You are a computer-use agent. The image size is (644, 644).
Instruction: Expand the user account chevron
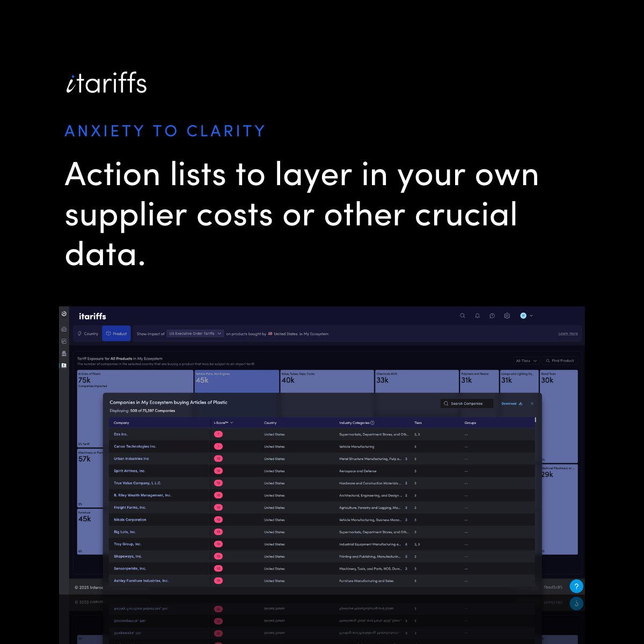(x=531, y=316)
